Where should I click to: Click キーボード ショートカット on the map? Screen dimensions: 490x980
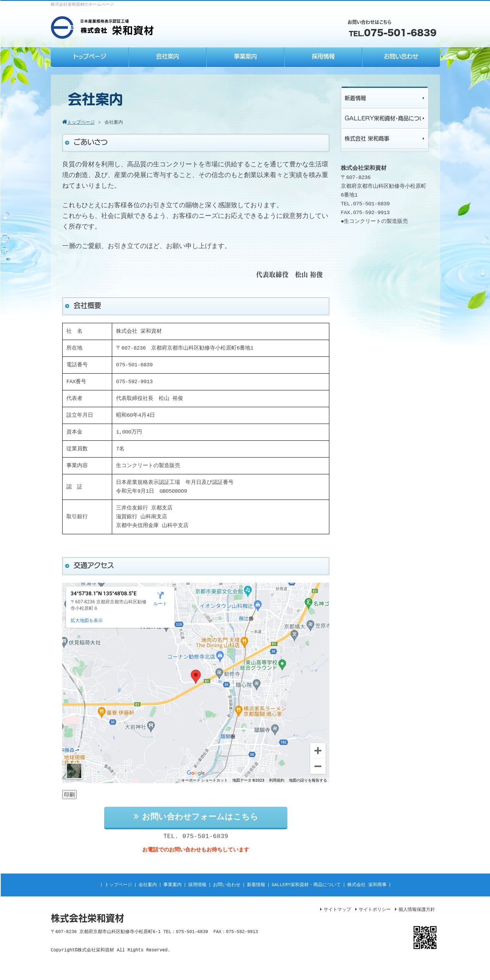click(204, 780)
